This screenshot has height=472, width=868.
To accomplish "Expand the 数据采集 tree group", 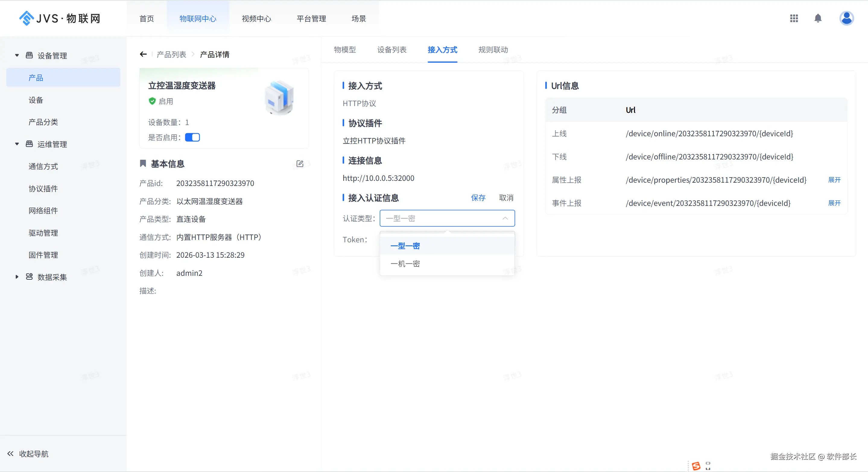I will tap(17, 277).
